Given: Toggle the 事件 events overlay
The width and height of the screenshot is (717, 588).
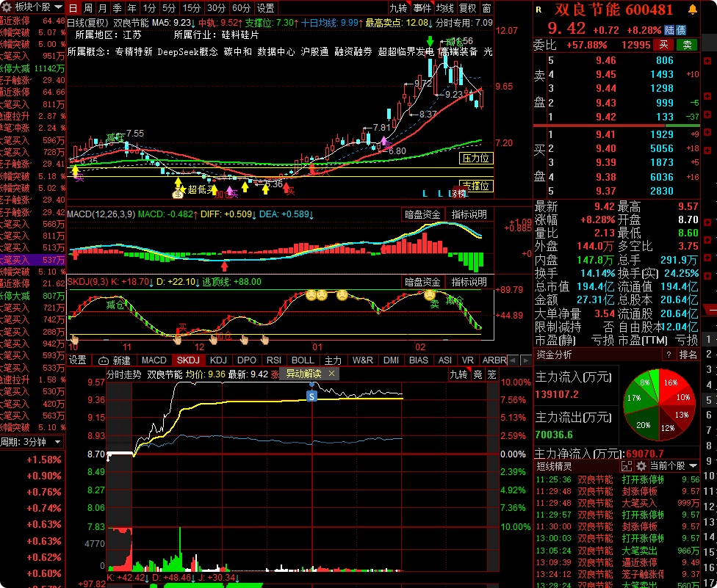Looking at the screenshot, I should click(422, 8).
